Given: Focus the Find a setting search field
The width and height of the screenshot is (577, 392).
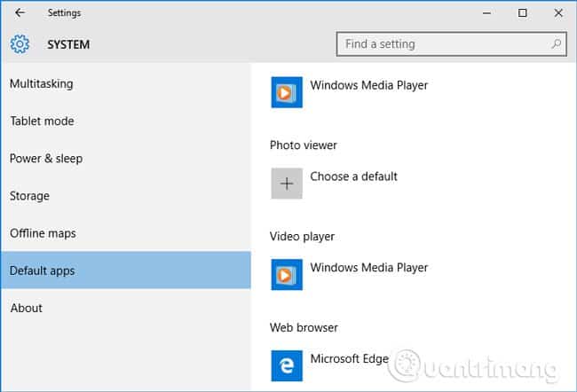Looking at the screenshot, I should pos(444,43).
